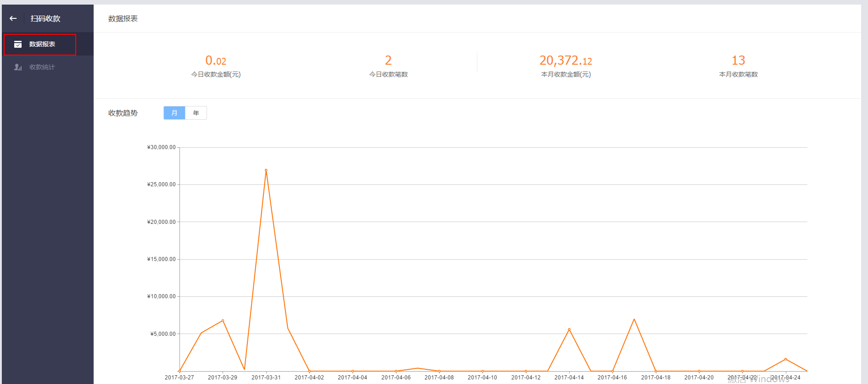868x384 pixels.
Task: Click the highest chart peak at 2017-03-31
Action: click(x=266, y=170)
